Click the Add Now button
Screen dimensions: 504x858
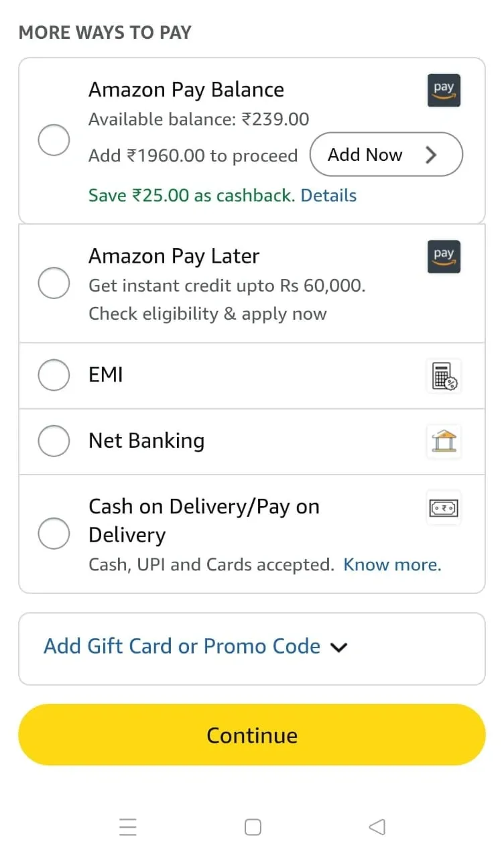click(385, 155)
